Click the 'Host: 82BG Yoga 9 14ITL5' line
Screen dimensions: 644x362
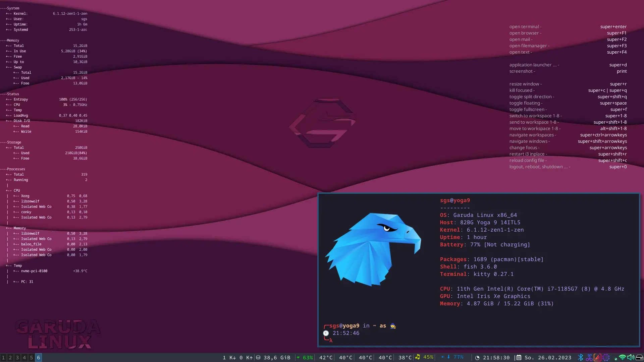(x=480, y=223)
